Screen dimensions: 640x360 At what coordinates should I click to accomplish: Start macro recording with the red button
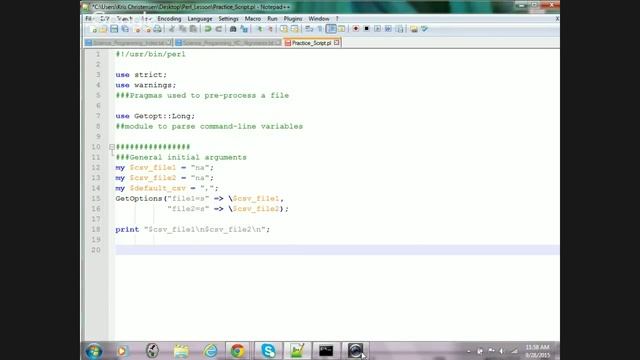356,29
